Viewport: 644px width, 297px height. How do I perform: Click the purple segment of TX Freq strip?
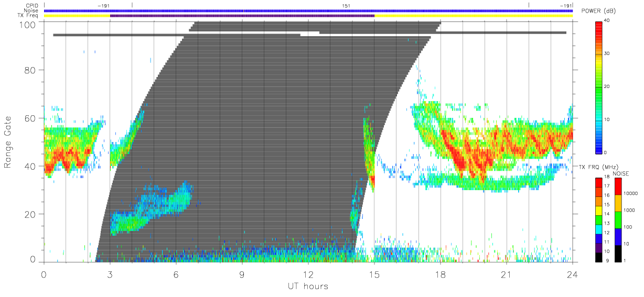coord(242,16)
